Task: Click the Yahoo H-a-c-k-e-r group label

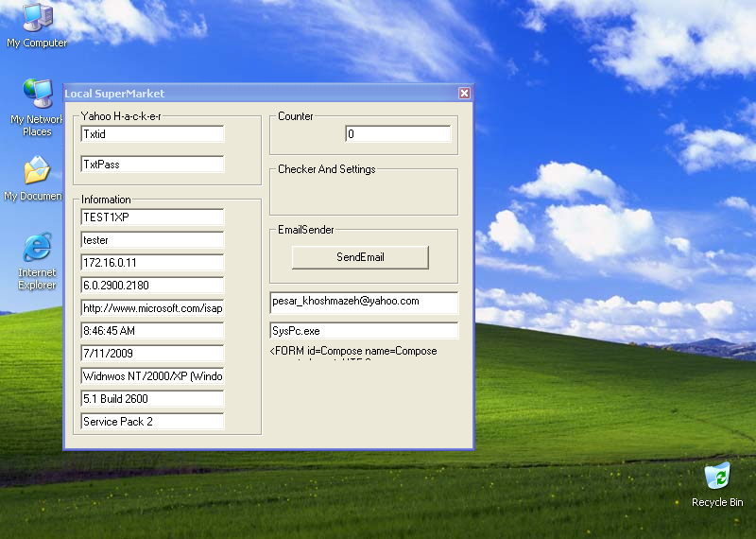Action: tap(121, 116)
